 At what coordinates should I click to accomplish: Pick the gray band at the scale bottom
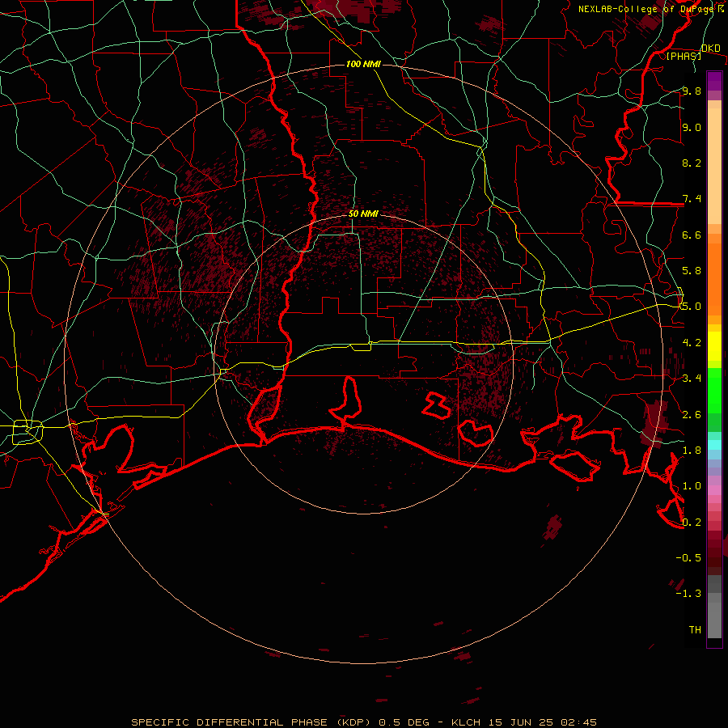(x=714, y=620)
